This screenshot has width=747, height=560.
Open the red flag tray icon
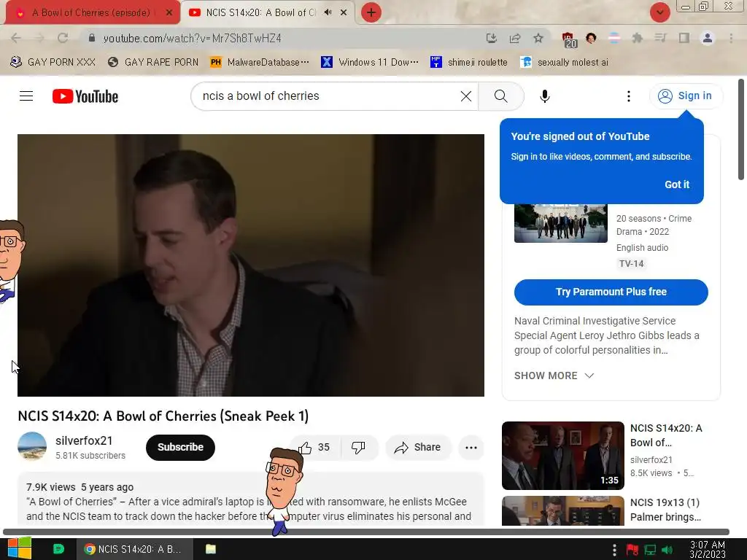click(632, 550)
